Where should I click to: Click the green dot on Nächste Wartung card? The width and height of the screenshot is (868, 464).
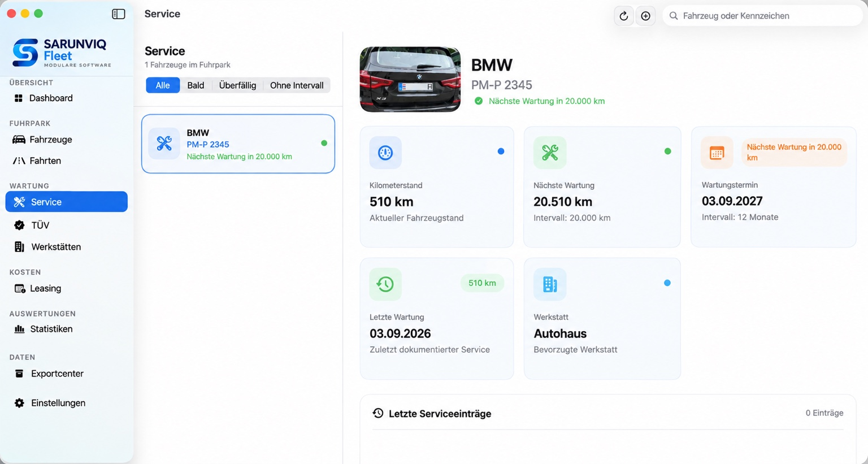667,151
